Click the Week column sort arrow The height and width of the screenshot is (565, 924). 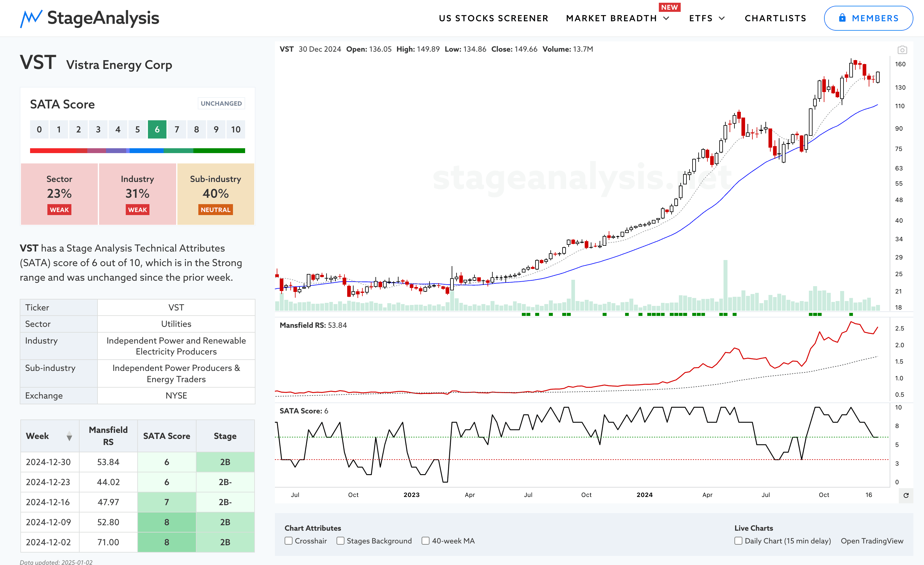tap(69, 436)
